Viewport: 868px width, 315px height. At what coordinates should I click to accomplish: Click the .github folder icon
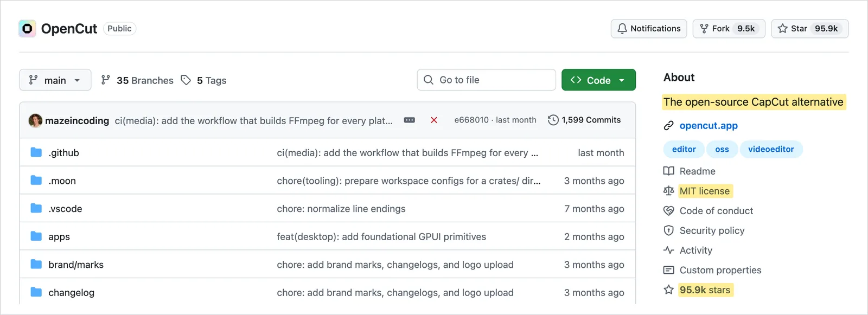tap(36, 152)
